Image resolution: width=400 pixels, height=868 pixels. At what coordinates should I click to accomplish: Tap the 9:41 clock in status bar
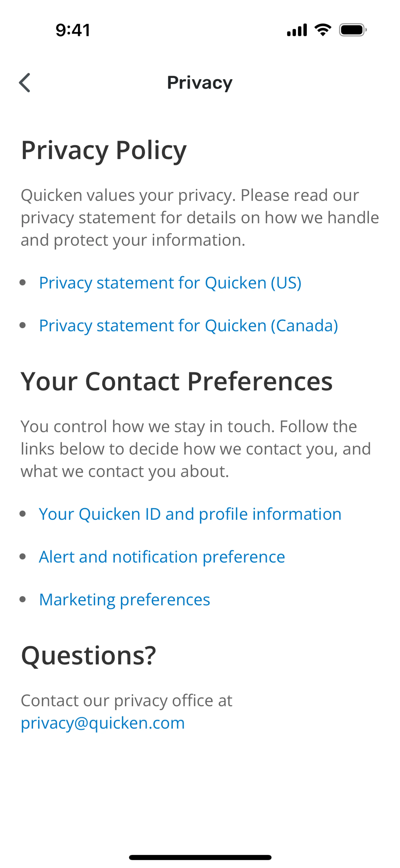click(x=73, y=30)
